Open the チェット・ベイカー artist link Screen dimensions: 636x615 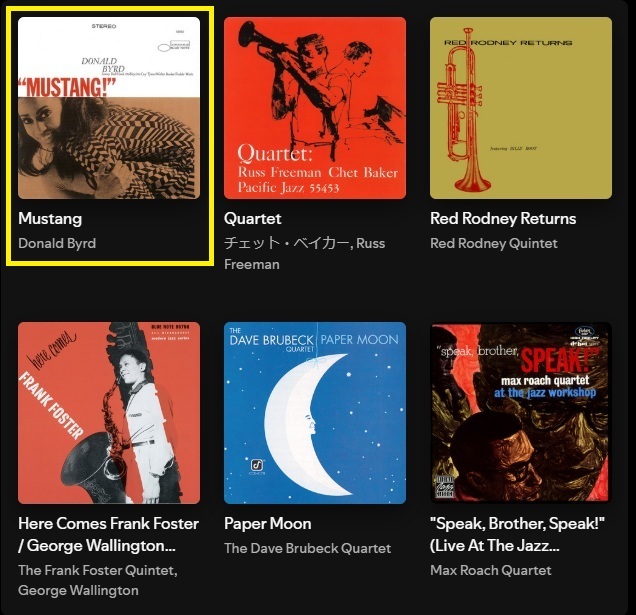click(x=286, y=243)
